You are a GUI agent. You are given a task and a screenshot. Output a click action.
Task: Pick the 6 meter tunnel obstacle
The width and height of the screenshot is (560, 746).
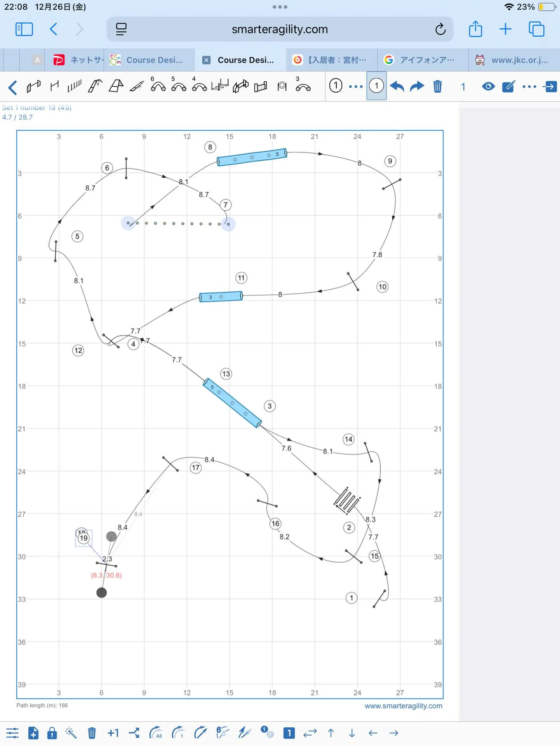tap(157, 86)
